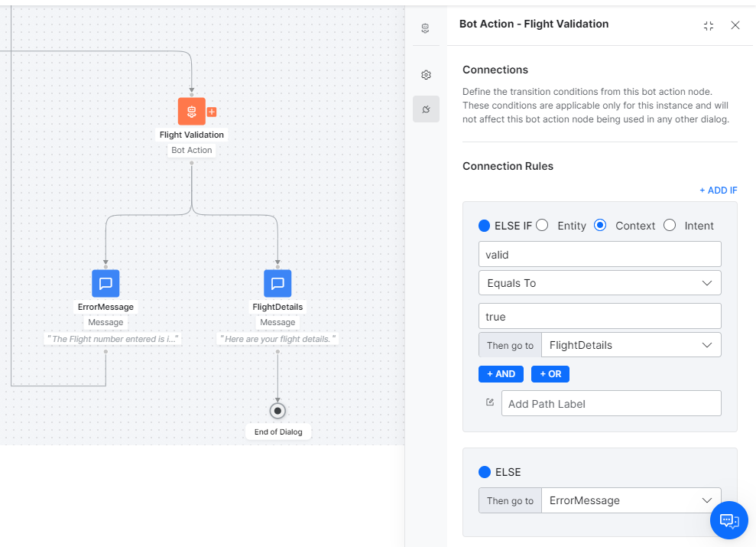Click the orange plus icon beside Flight Validation
756x547 pixels.
click(x=211, y=112)
